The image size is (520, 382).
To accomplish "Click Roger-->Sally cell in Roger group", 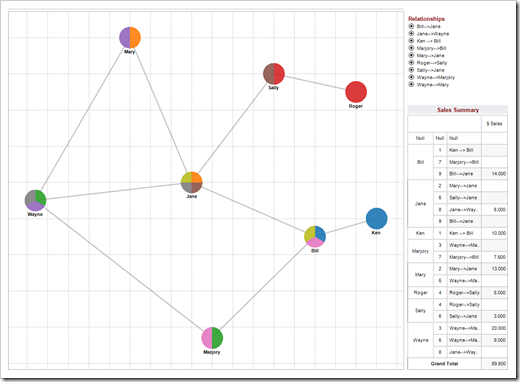I will click(x=464, y=293).
